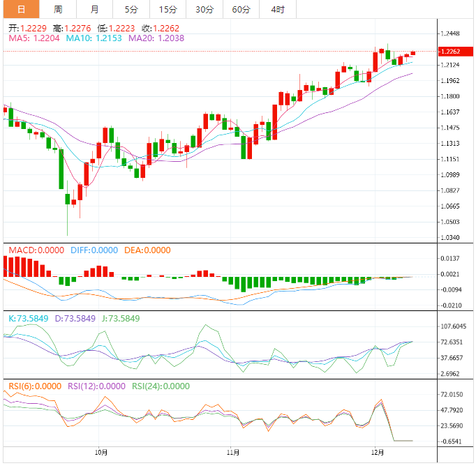The image size is (476, 468).
Task: Click the last red candlestick near 1.2262
Action: point(413,53)
